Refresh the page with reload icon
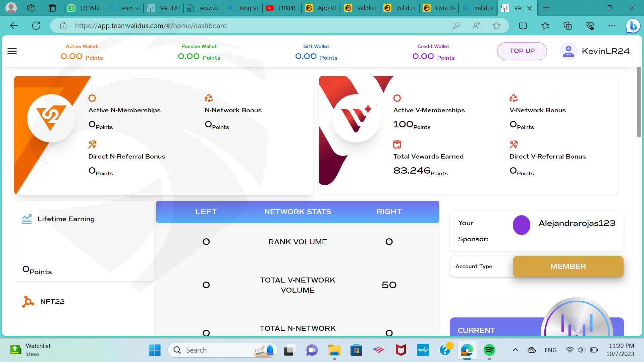The width and height of the screenshot is (644, 362). (x=36, y=26)
